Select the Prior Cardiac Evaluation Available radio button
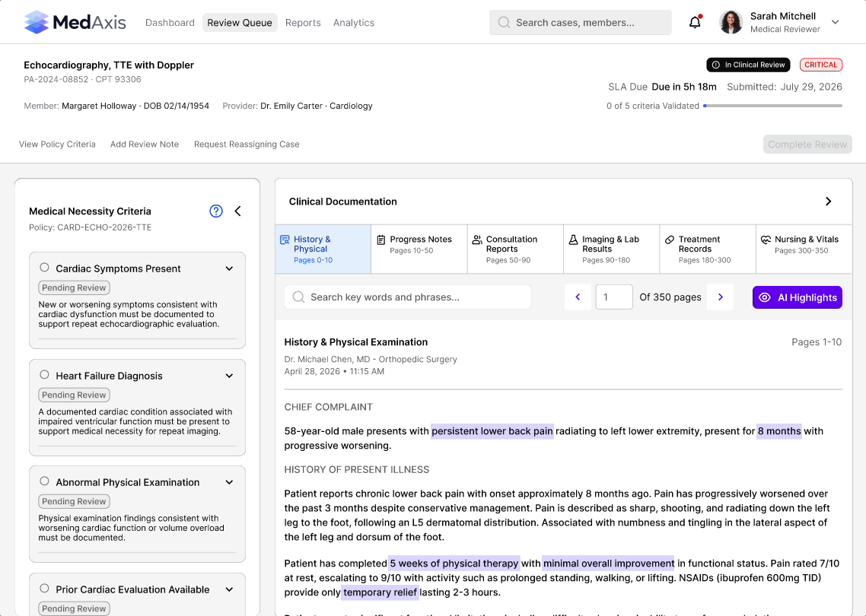866x616 pixels. [44, 589]
